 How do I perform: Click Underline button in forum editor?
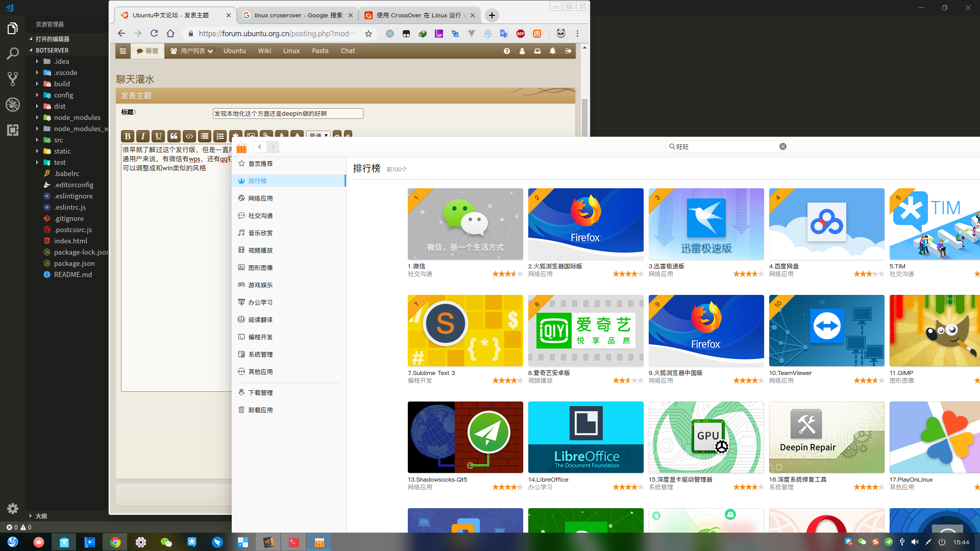pyautogui.click(x=158, y=136)
